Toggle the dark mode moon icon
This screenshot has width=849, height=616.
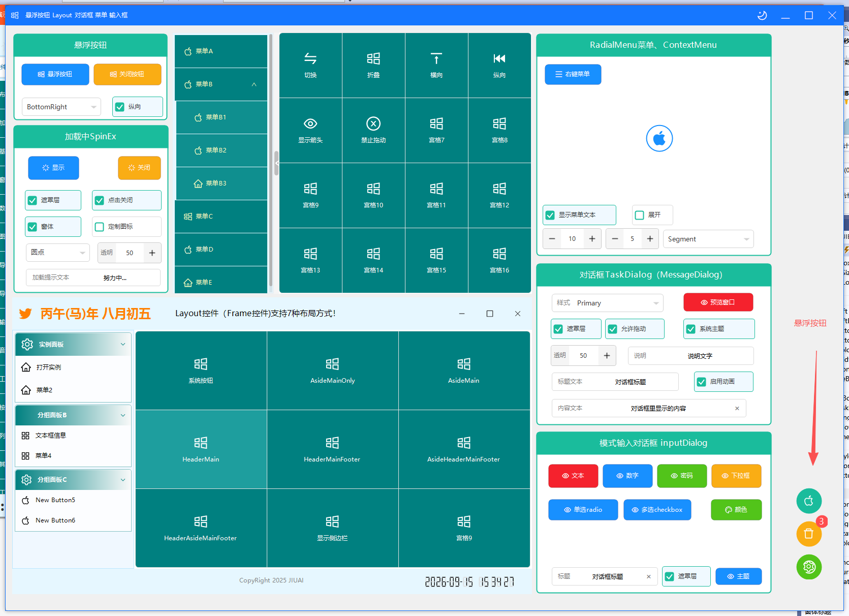tap(762, 15)
